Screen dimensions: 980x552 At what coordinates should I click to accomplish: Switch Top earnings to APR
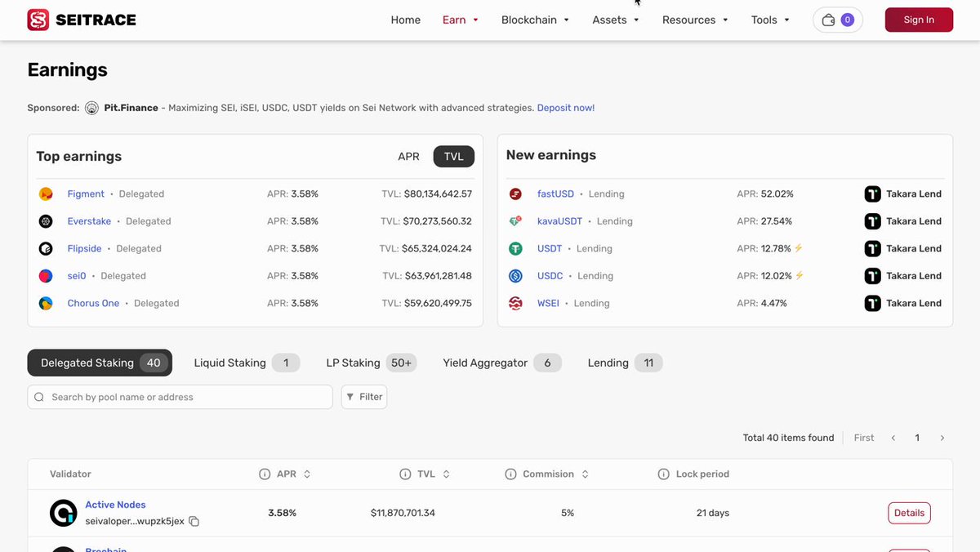click(408, 157)
